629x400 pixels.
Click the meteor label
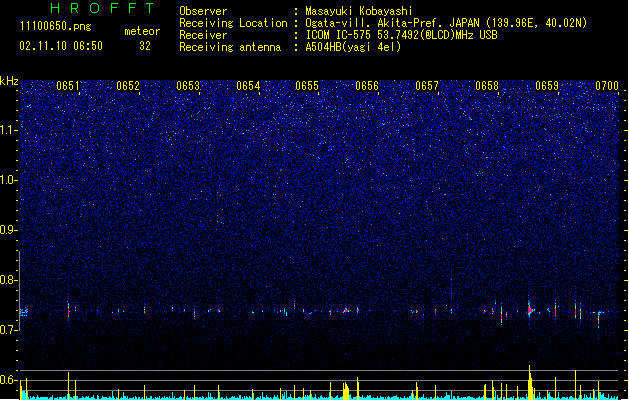142,31
